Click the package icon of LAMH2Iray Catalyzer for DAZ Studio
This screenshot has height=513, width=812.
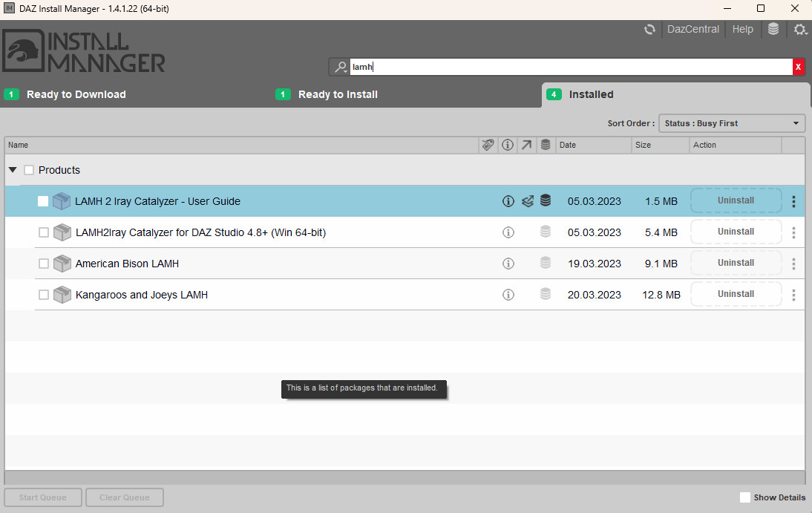tap(62, 232)
